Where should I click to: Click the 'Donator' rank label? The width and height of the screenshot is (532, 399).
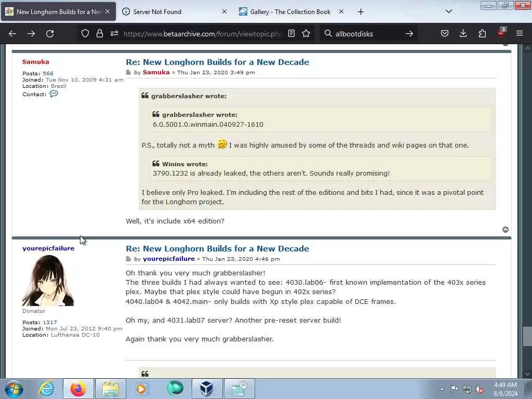tap(34, 311)
